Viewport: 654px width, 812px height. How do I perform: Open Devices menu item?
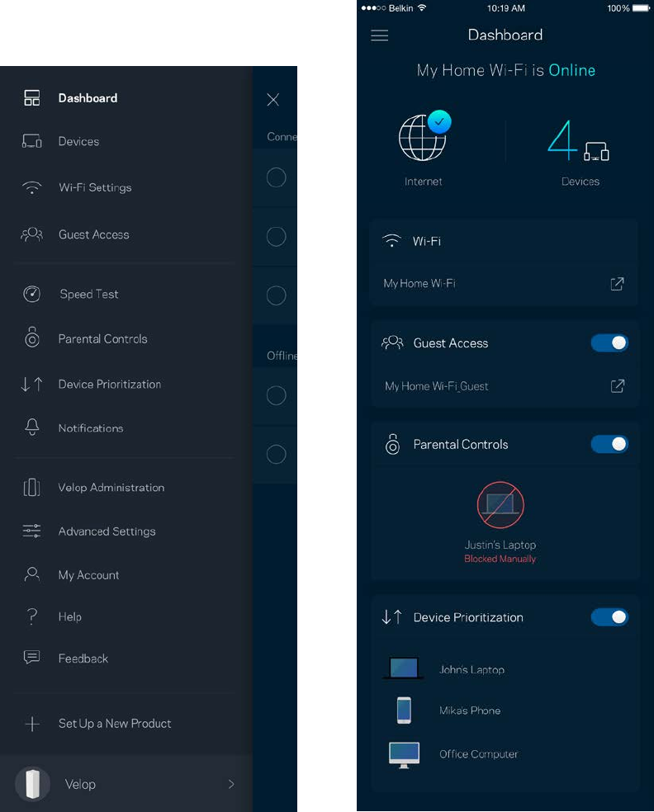(78, 141)
